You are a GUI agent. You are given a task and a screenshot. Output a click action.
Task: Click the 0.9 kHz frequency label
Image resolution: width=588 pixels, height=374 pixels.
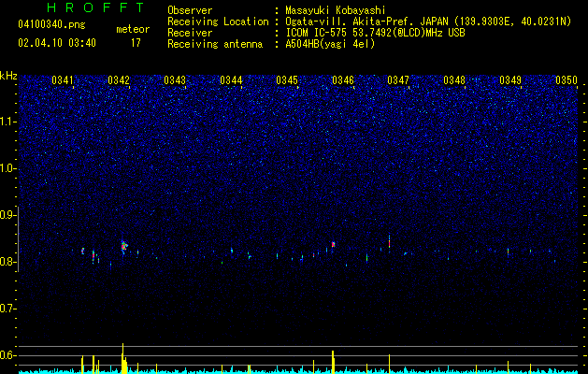(x=7, y=215)
